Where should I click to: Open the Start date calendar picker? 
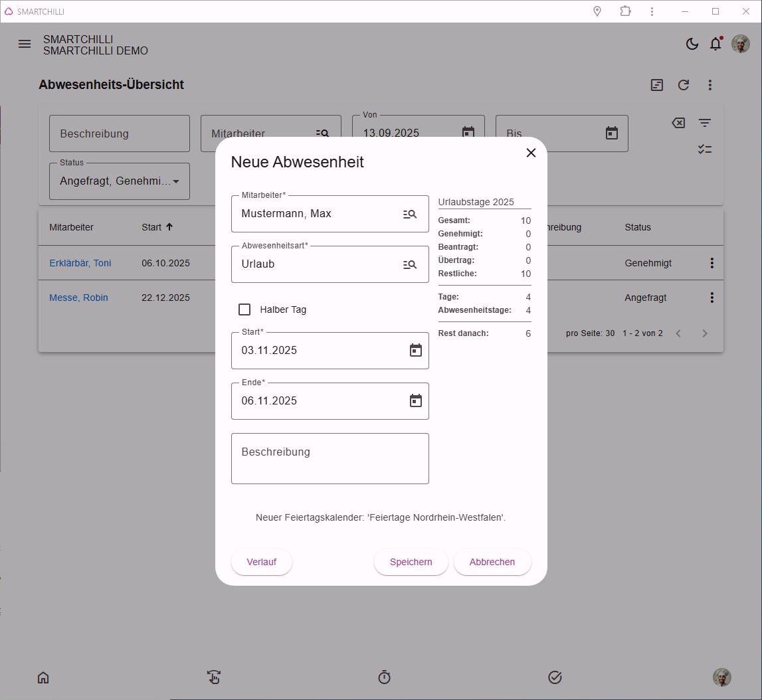pos(415,350)
